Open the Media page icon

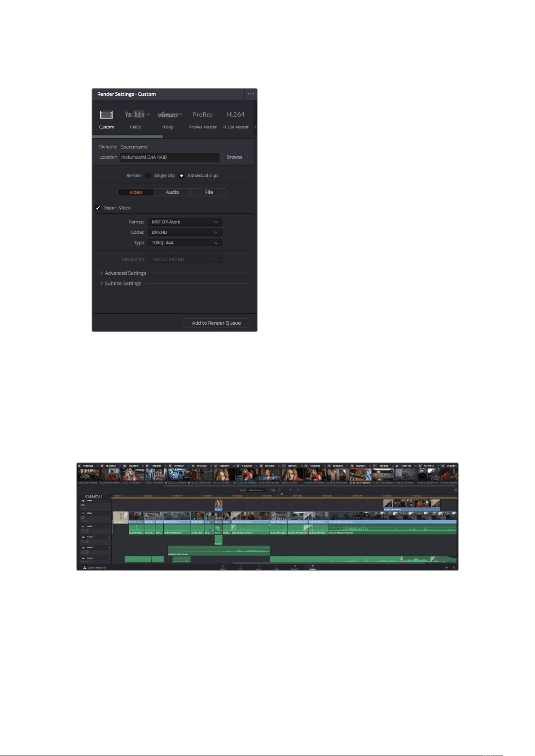point(223,567)
